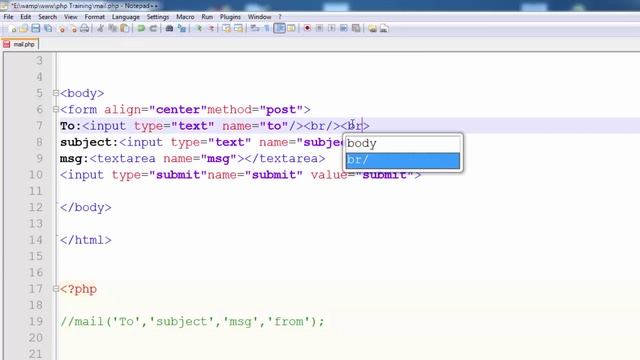This screenshot has width=640, height=360.
Task: Click the Zoom Out toolbar icon
Action: pos(211,28)
